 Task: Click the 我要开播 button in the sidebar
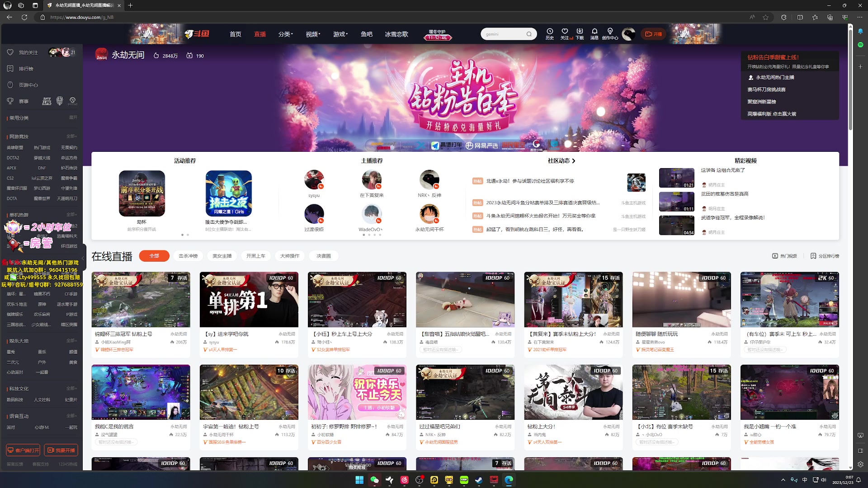[61, 450]
